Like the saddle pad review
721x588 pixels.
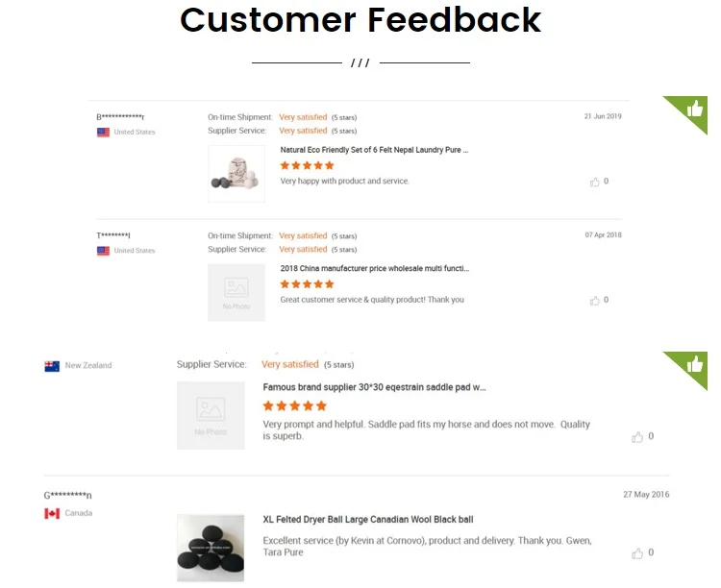[x=637, y=437]
